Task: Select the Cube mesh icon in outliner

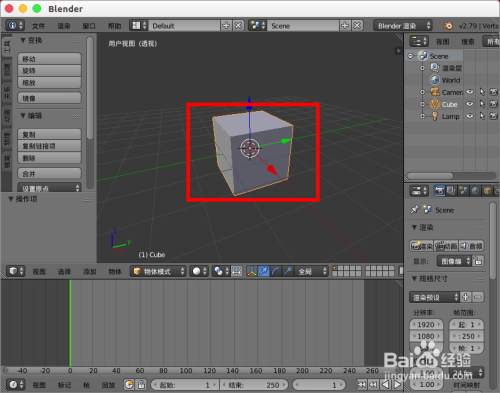Action: pyautogui.click(x=435, y=104)
